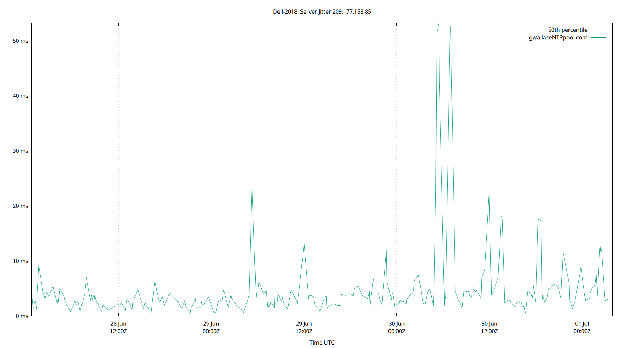Screen dimensions: 644x348
Task: Click the '28 Jun 12:00Z' x-axis label
Action: coord(118,327)
